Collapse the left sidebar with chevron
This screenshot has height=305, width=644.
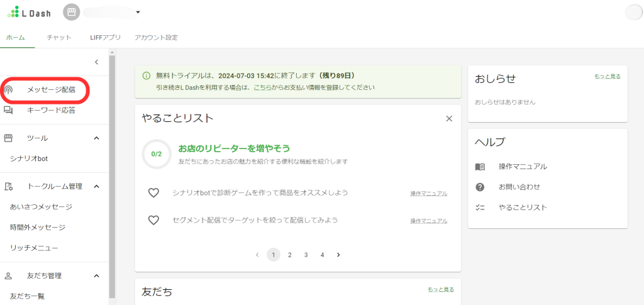(96, 62)
